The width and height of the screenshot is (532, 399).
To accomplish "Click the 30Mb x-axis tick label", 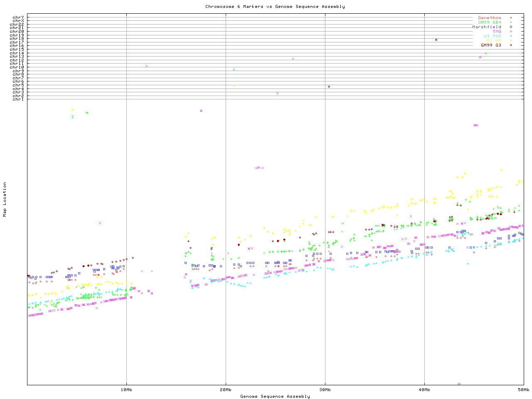I will click(x=325, y=389).
